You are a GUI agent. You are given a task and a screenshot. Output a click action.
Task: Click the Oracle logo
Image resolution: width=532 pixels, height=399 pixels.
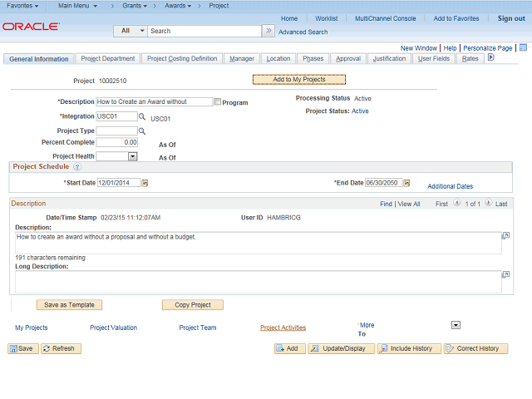click(x=32, y=27)
